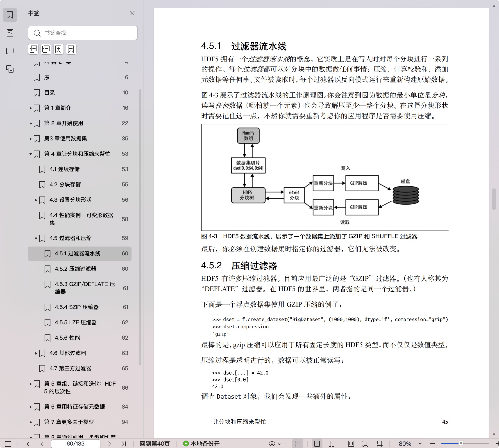
Task: Expand all bookmarks button
Action: [33, 49]
